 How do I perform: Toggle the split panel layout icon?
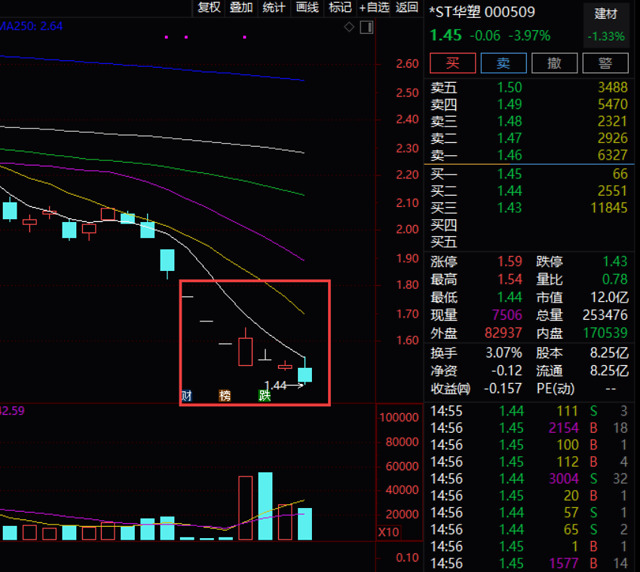click(367, 27)
